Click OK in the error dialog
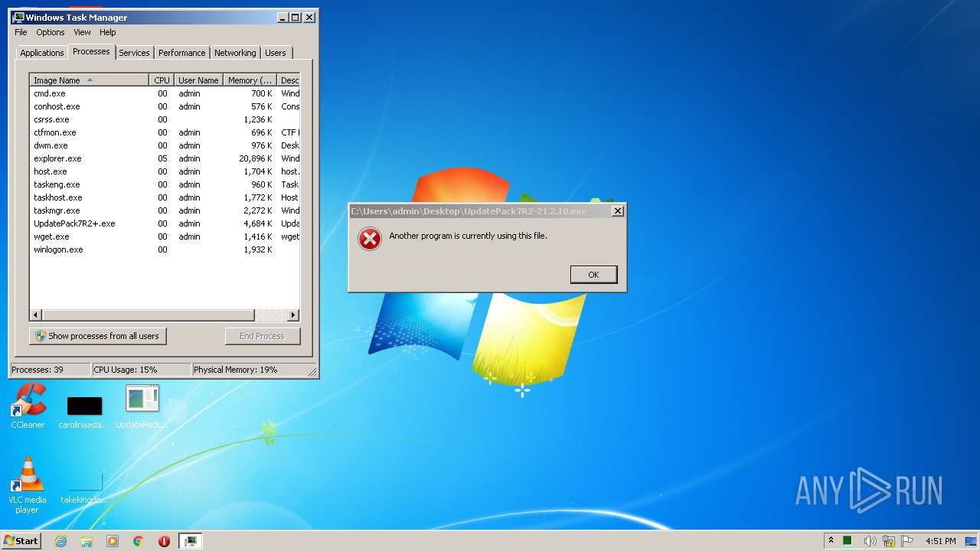 (593, 275)
